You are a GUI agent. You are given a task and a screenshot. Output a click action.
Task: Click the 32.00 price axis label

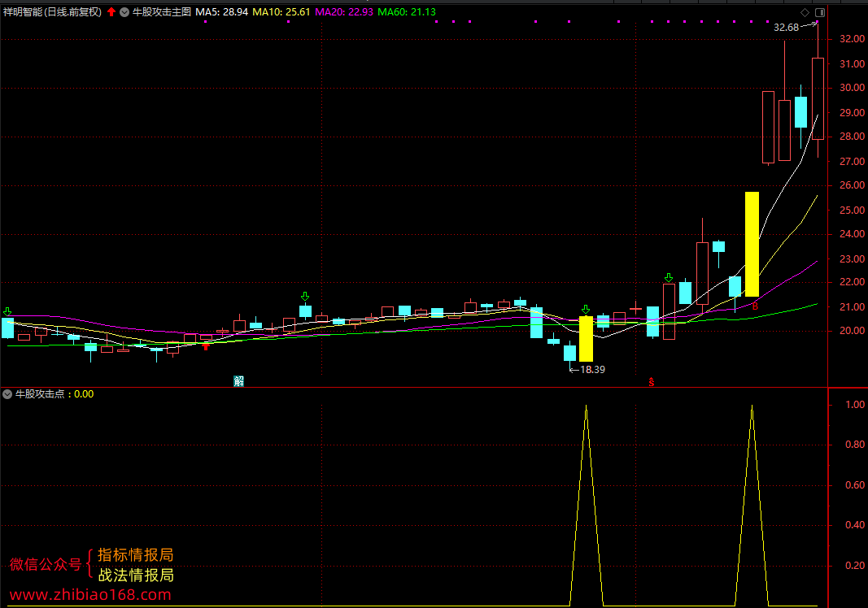(852, 39)
